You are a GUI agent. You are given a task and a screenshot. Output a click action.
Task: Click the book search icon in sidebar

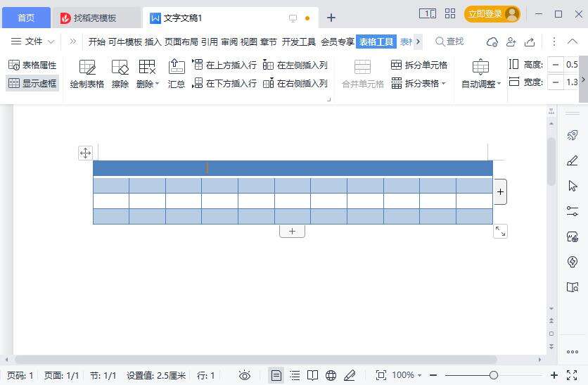[573, 287]
